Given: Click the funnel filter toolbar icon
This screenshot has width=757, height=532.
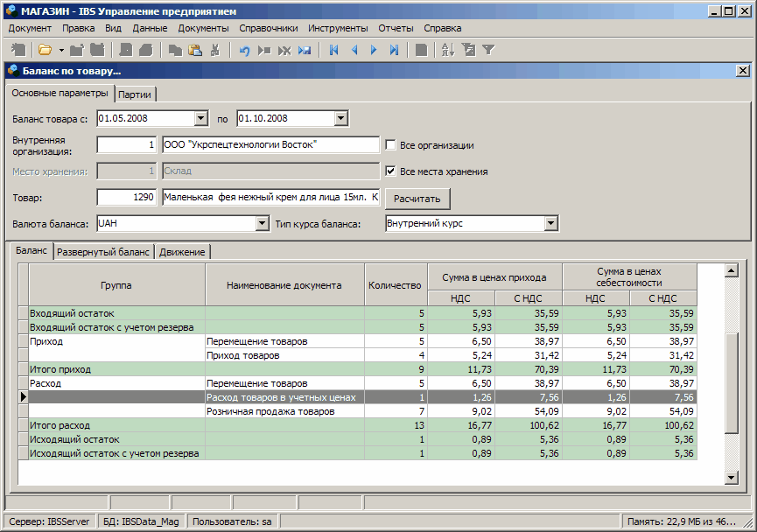Looking at the screenshot, I should tap(488, 50).
